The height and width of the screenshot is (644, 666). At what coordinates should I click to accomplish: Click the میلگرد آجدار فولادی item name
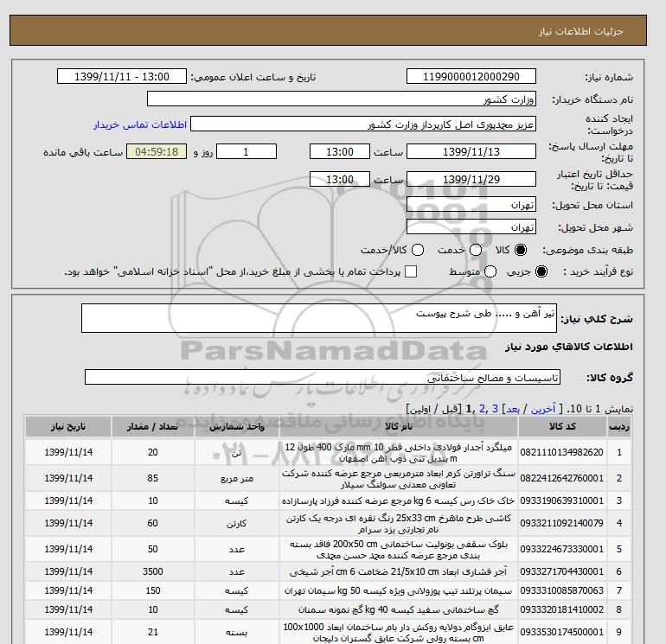[x=399, y=453]
